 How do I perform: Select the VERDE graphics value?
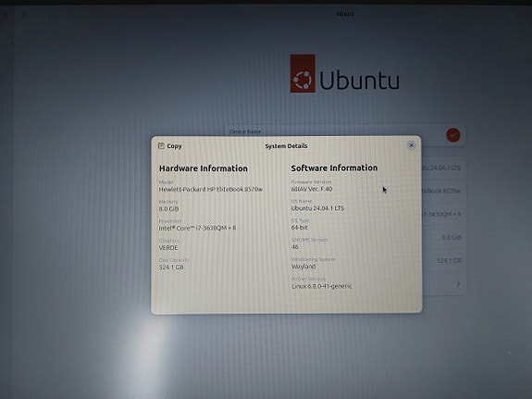(x=168, y=248)
